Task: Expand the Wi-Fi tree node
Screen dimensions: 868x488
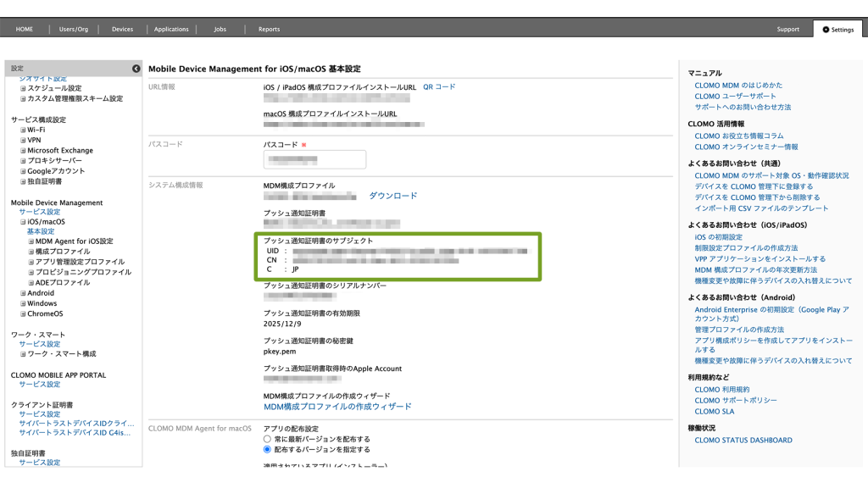Action: tap(24, 130)
